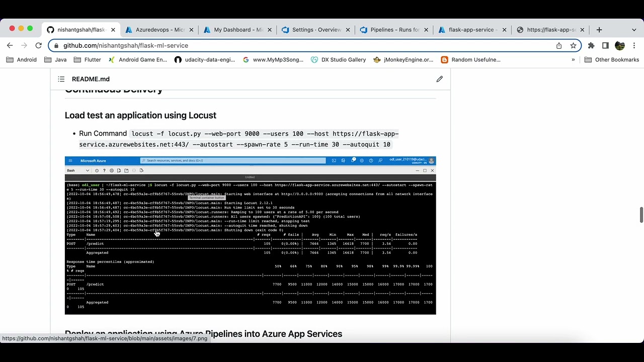Image resolution: width=644 pixels, height=362 pixels.
Task: Close the flask-ml-service GitHub tab
Action: [x=113, y=30]
